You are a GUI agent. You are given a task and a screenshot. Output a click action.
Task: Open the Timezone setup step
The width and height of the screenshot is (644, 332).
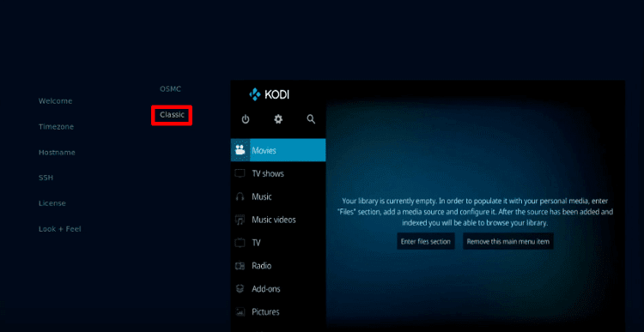click(57, 127)
